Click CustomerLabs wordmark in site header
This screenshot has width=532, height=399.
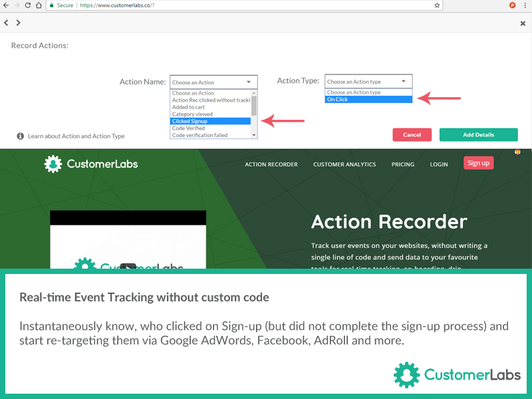(102, 164)
